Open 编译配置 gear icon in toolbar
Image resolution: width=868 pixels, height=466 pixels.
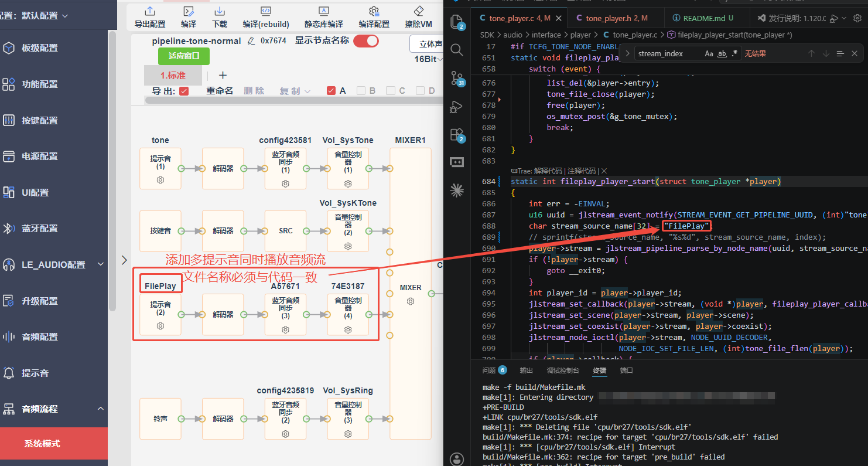coord(374,11)
